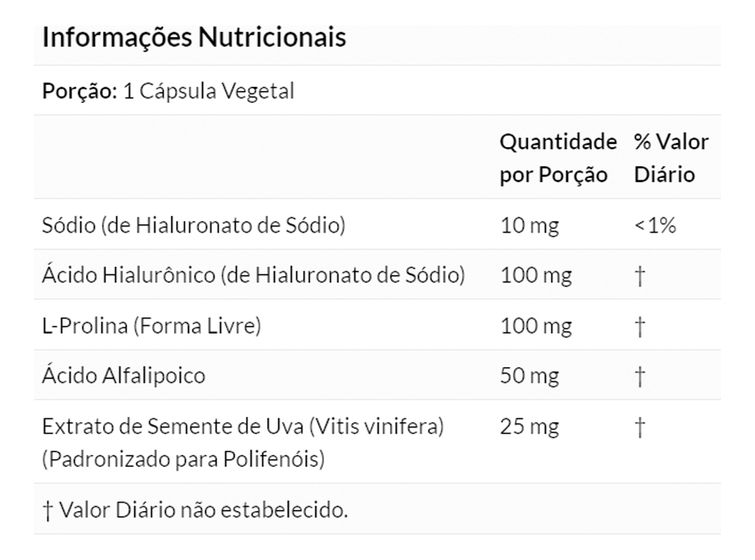755x560 pixels.
Task: Click the dagger symbol in Ácido Hialurônico row
Action: click(640, 275)
